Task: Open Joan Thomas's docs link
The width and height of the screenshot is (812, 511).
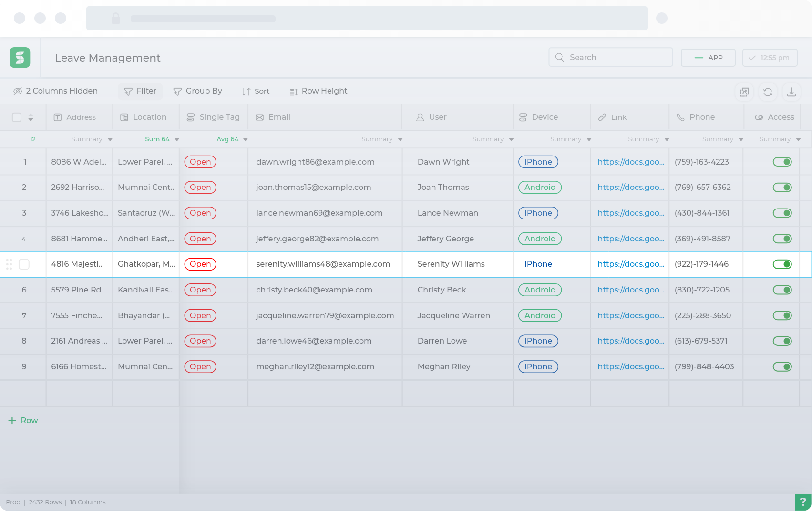Action: [631, 188]
